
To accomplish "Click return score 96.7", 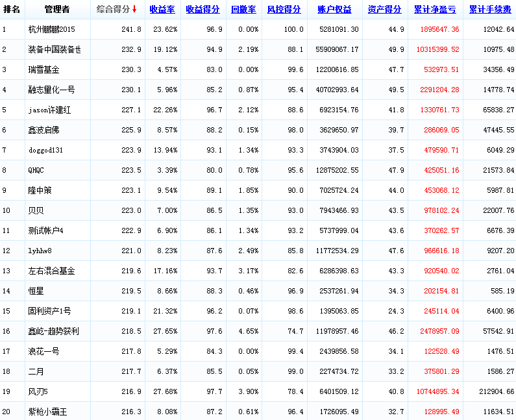I will tap(215, 110).
